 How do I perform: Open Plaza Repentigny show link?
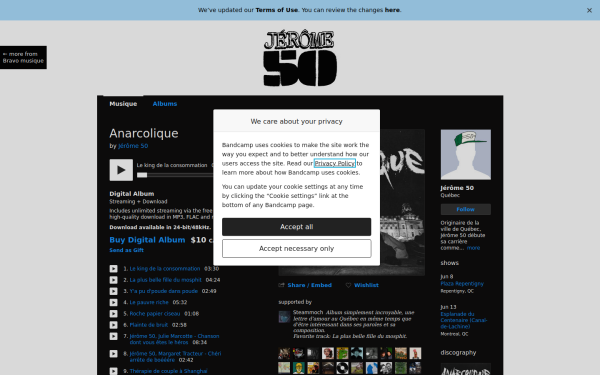pyautogui.click(x=462, y=284)
